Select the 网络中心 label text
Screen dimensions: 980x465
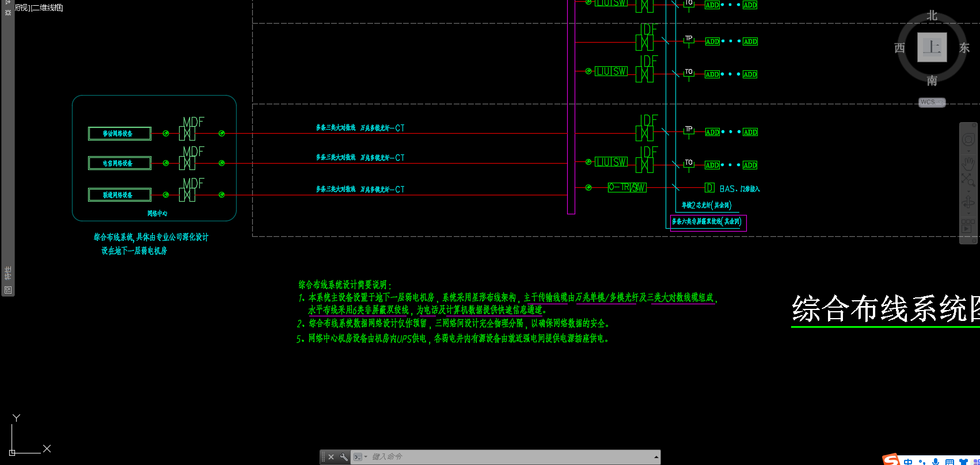157,213
